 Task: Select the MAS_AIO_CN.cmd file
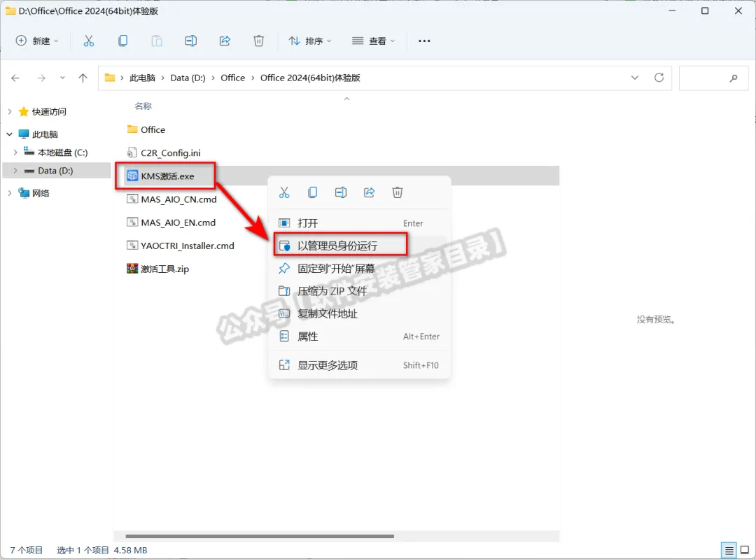(x=178, y=199)
